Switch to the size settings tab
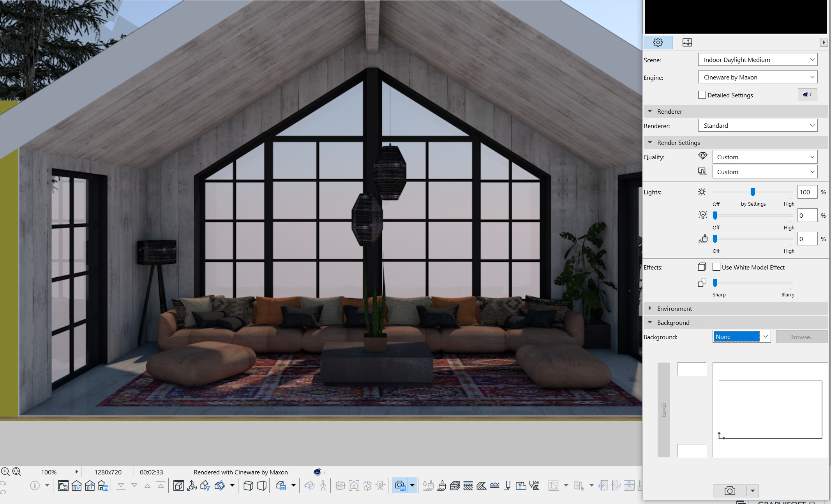 [687, 42]
